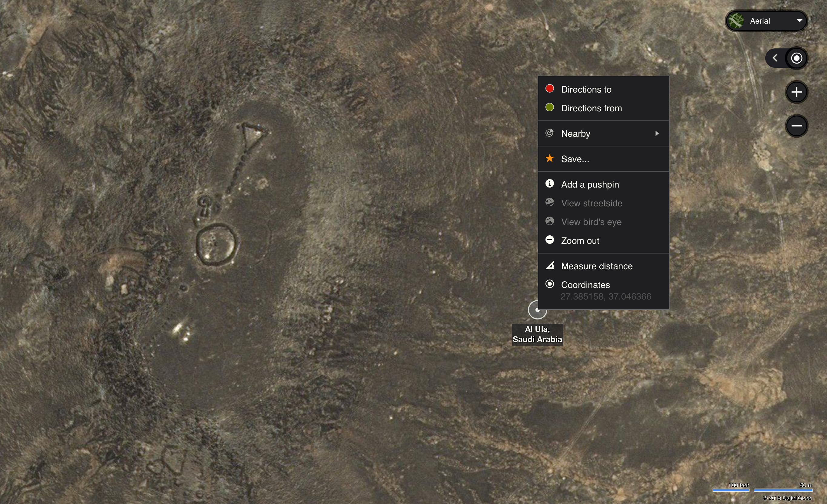This screenshot has width=827, height=504.
Task: Zoom out with the round minus button
Action: (x=796, y=126)
